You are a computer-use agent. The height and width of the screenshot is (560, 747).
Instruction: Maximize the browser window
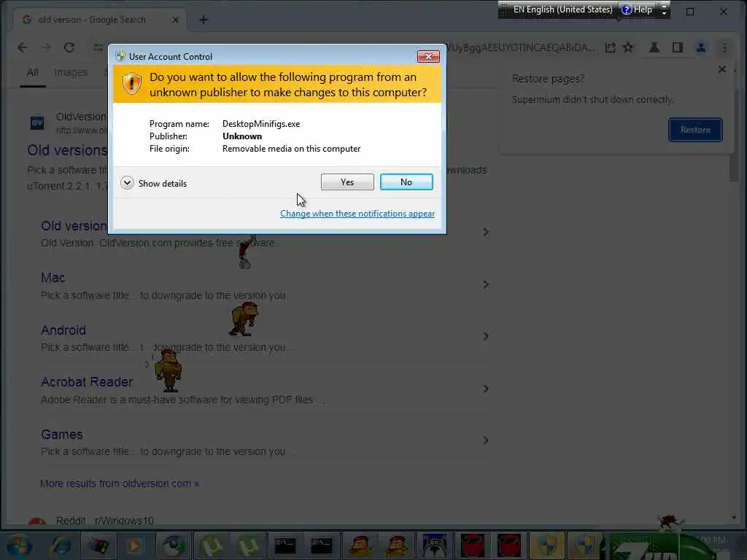[690, 12]
